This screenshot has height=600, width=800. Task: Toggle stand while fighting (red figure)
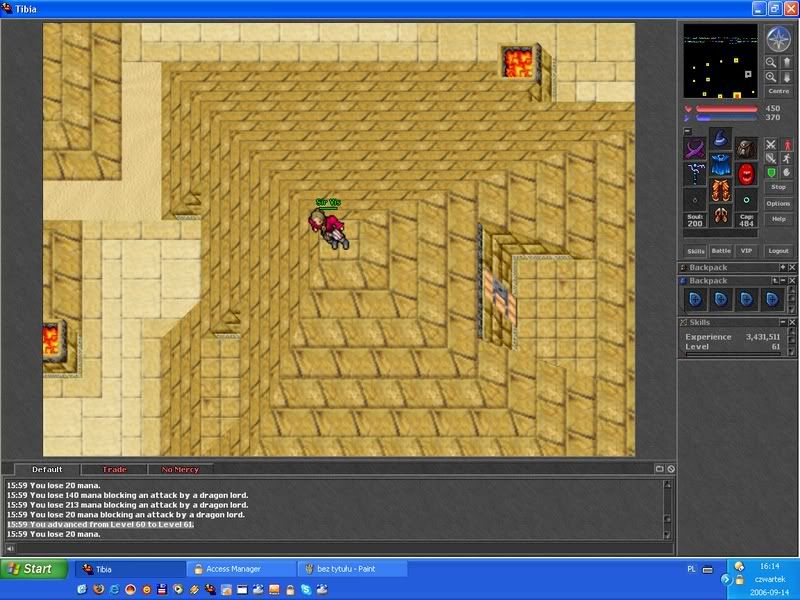(787, 145)
